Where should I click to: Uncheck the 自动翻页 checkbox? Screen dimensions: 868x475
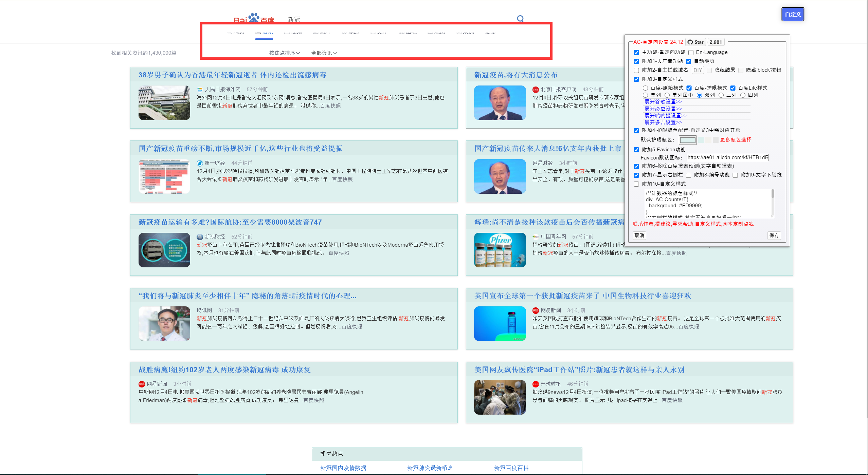pos(689,61)
